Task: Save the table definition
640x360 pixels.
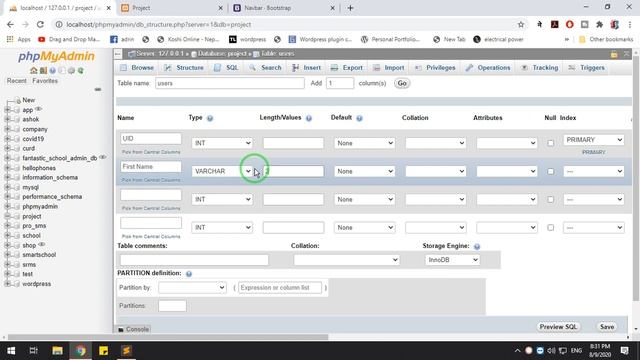Action: [x=607, y=327]
